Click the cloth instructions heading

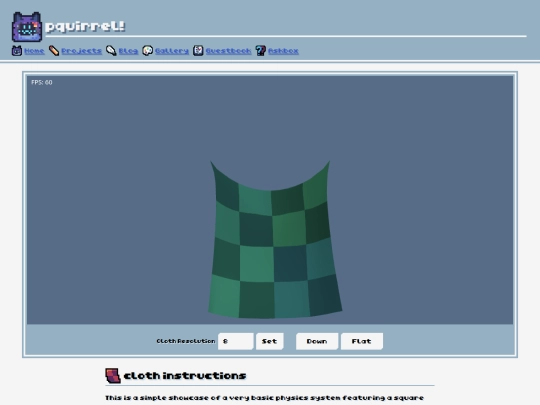pyautogui.click(x=185, y=375)
